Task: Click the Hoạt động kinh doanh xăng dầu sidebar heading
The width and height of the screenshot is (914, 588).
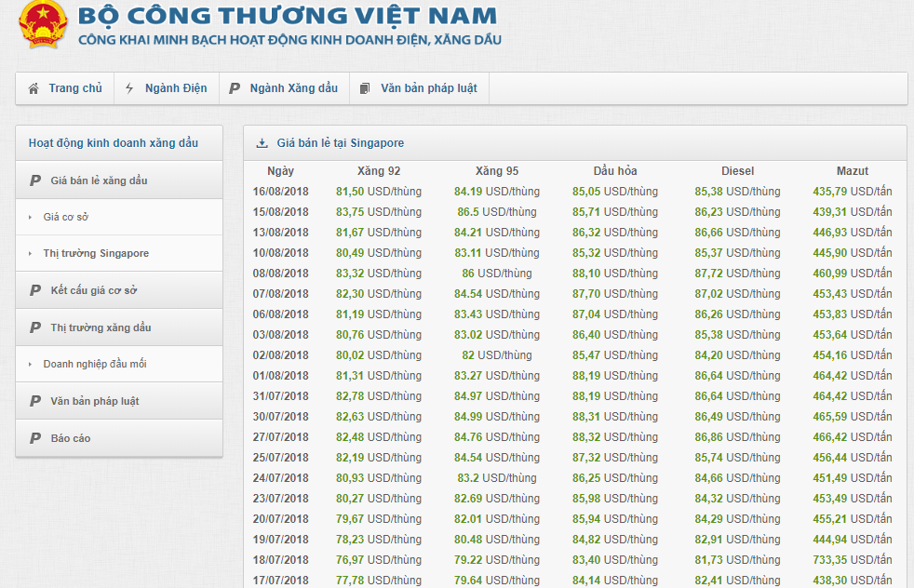Action: [x=114, y=143]
